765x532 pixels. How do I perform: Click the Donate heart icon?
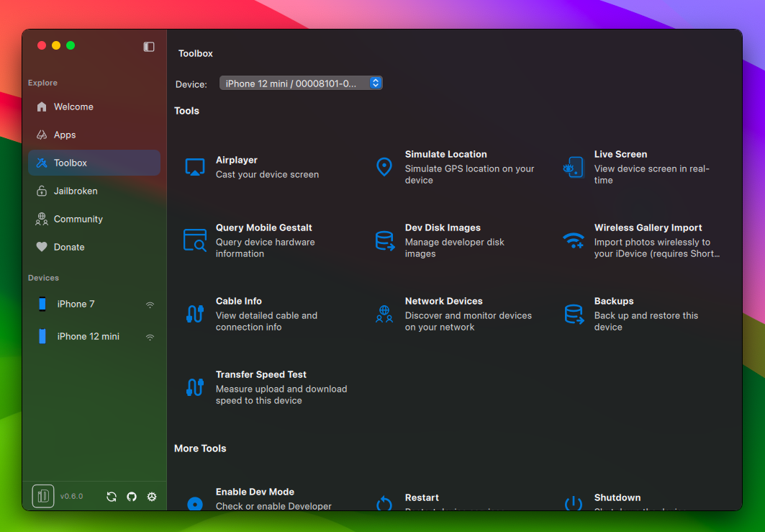[x=42, y=247]
